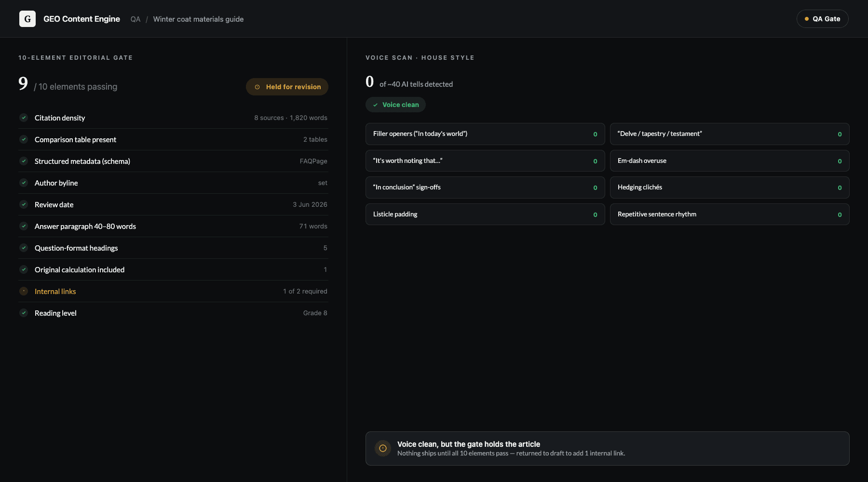Viewport: 868px width, 482px height.
Task: Click the Voice clean status badge
Action: (395, 105)
